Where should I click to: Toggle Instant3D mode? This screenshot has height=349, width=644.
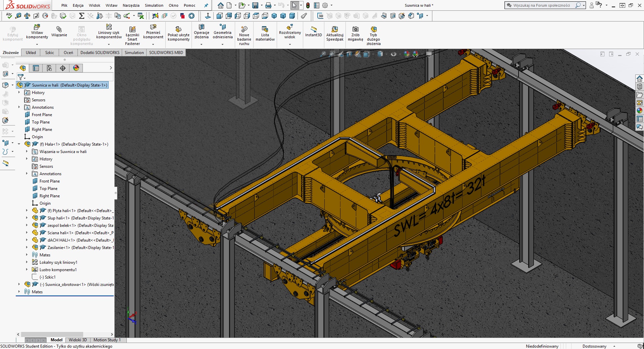click(313, 31)
